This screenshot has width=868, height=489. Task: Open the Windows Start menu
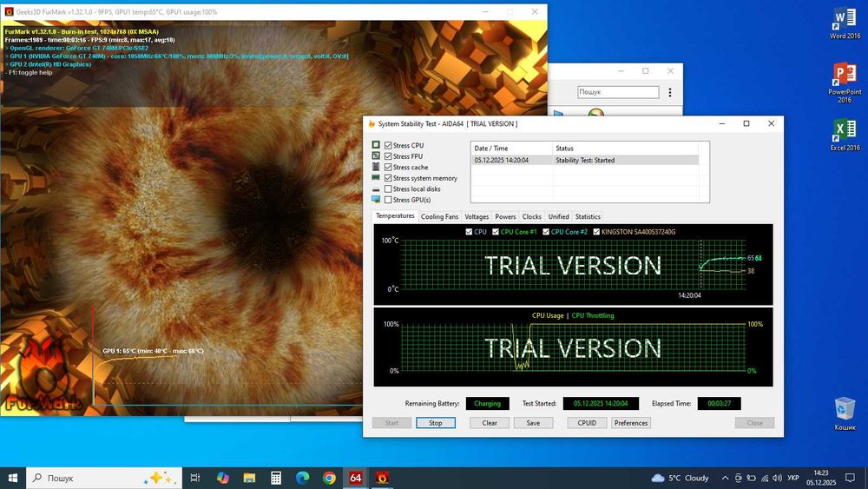(13, 478)
